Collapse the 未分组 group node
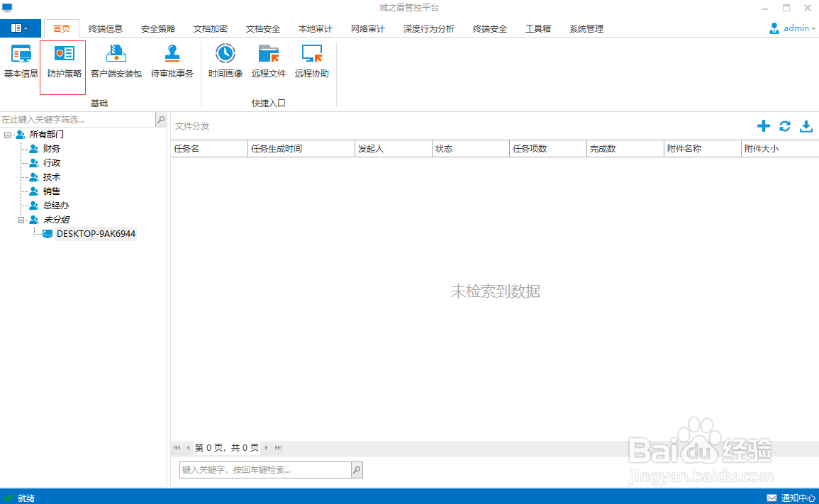This screenshot has width=819, height=504. pos(21,219)
